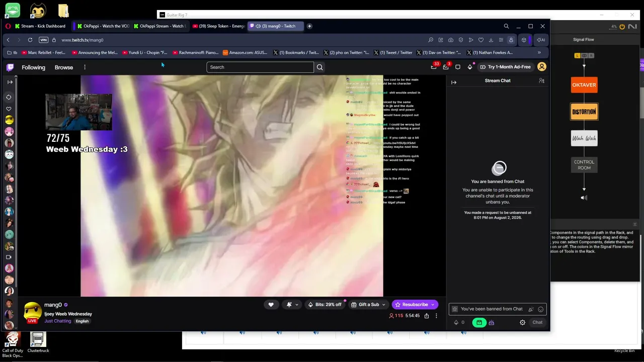Collapse the Stream Chat panel

point(454,82)
